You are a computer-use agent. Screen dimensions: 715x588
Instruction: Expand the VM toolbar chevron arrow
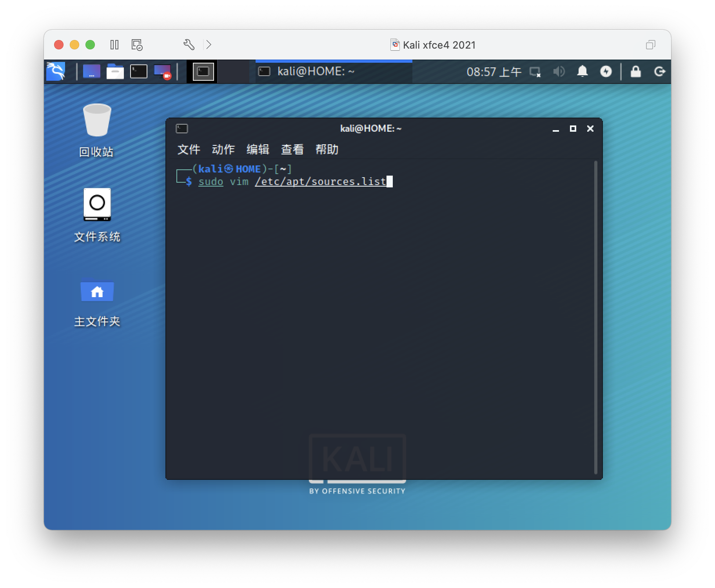pos(209,45)
